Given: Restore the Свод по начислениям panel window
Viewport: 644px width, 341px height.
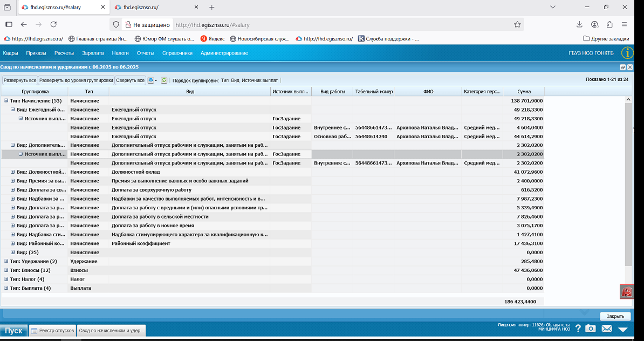Looking at the screenshot, I should tap(622, 67).
